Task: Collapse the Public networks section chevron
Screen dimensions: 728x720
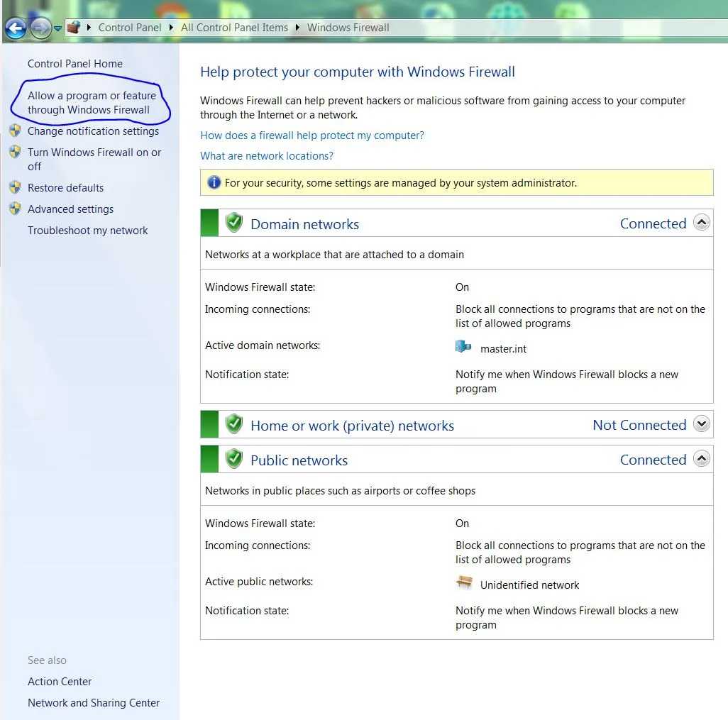Action: point(702,459)
